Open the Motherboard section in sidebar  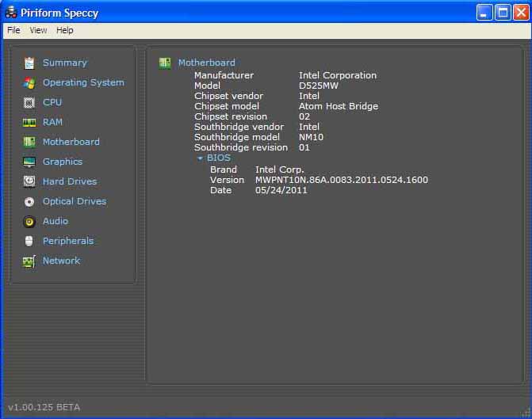[71, 142]
